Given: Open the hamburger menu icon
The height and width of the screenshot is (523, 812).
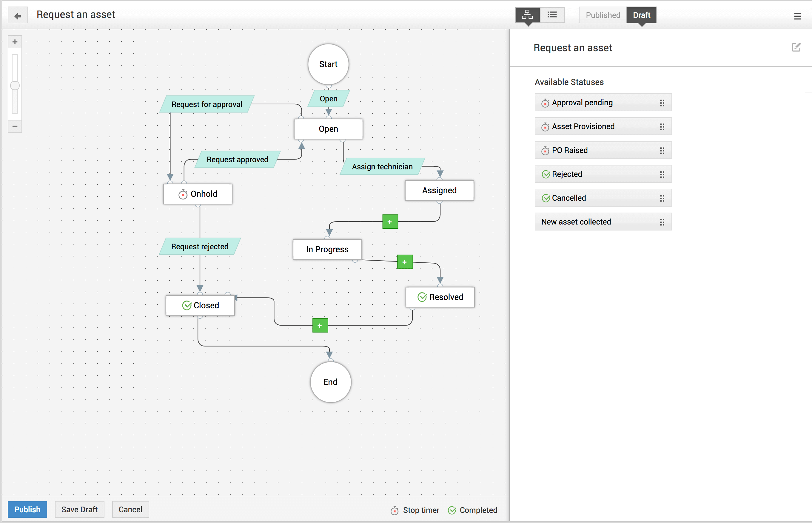Looking at the screenshot, I should (x=797, y=16).
